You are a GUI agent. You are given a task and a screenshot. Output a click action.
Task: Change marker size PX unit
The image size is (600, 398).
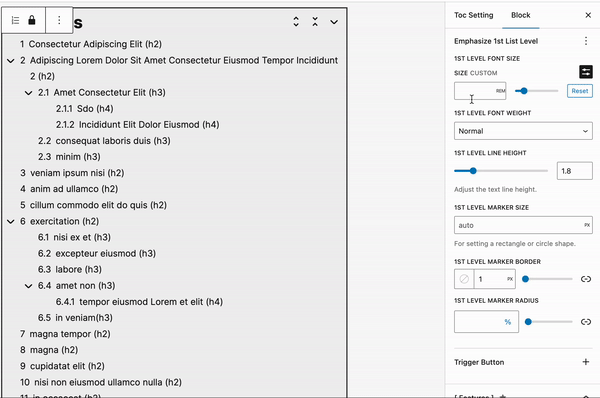(587, 225)
